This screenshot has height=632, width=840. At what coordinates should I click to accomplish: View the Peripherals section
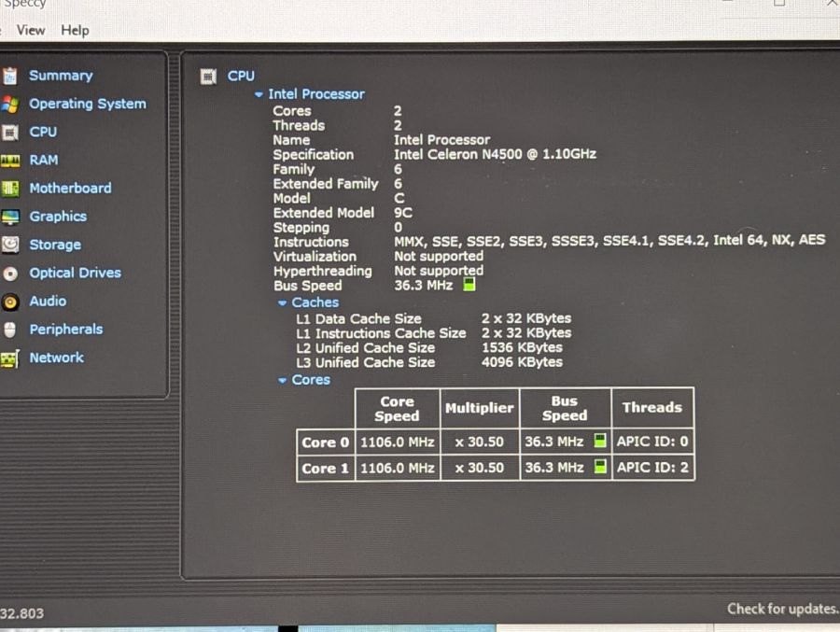[66, 330]
